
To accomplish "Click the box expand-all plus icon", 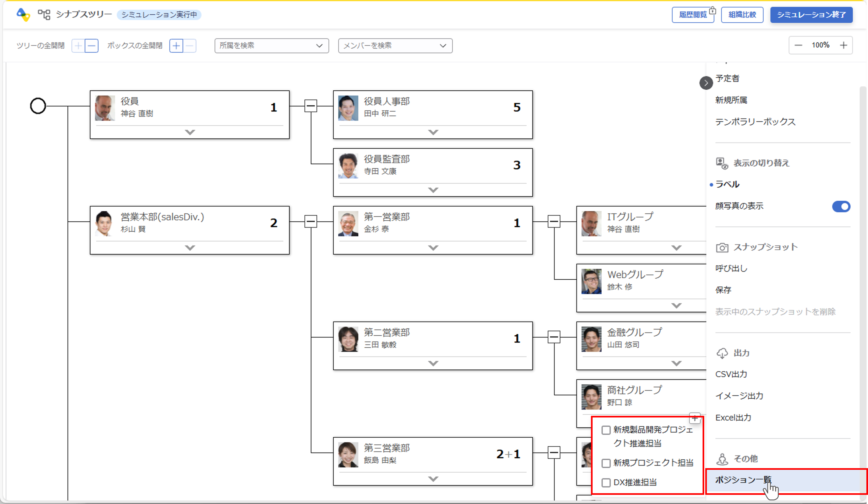I will [x=176, y=45].
